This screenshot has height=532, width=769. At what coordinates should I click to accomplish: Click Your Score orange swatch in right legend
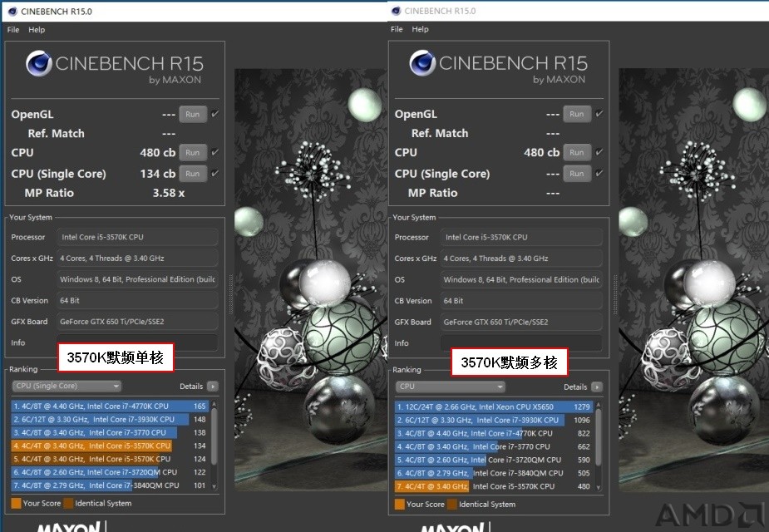(x=400, y=504)
